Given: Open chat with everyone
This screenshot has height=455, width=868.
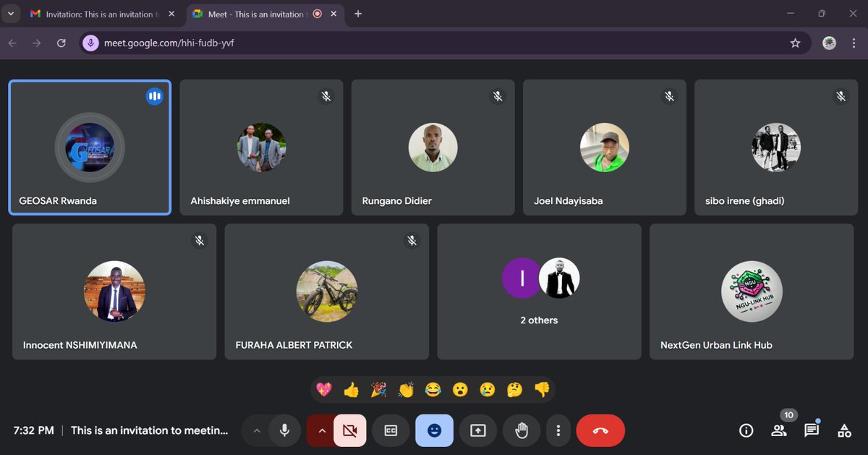Looking at the screenshot, I should point(812,430).
